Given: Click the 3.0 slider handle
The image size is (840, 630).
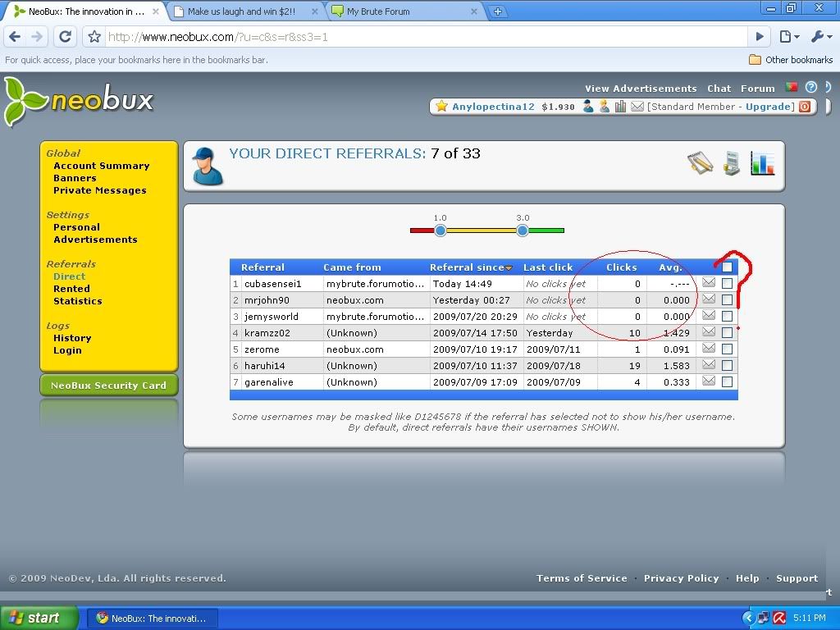Looking at the screenshot, I should (x=523, y=231).
